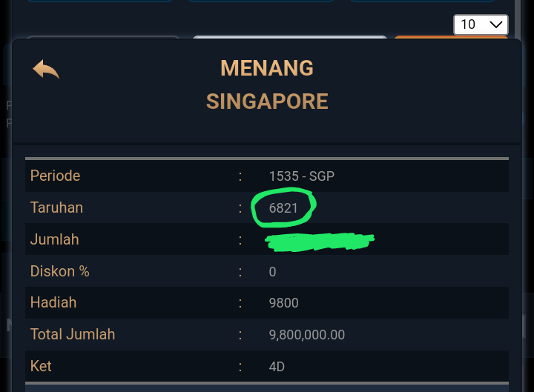Click the Diskon value 0
The image size is (534, 392).
tap(272, 272)
